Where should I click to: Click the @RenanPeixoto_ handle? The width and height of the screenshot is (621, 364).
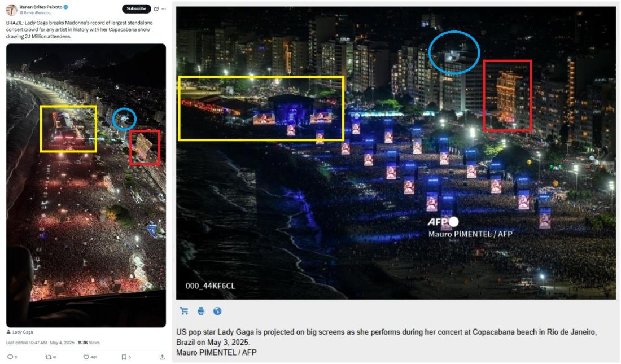[x=35, y=12]
